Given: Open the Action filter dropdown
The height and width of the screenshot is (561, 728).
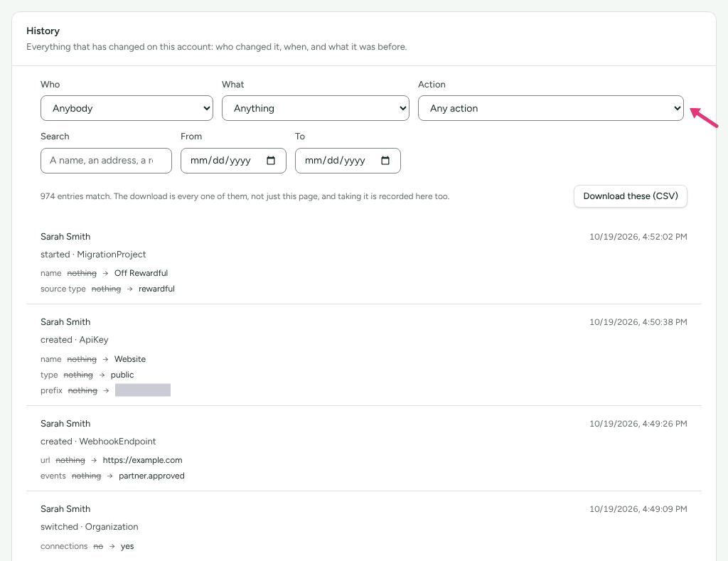Looking at the screenshot, I should (x=551, y=108).
